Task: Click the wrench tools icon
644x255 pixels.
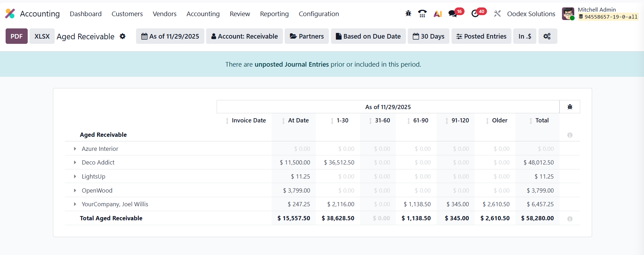Action: (x=497, y=14)
